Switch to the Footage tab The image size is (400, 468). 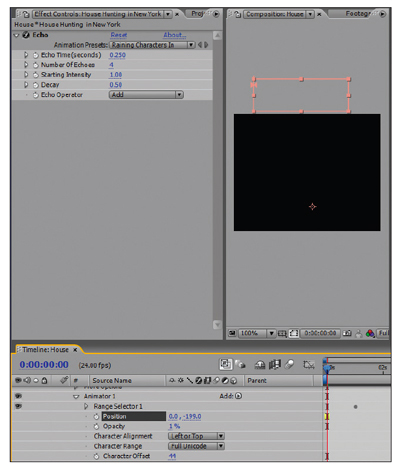(358, 14)
